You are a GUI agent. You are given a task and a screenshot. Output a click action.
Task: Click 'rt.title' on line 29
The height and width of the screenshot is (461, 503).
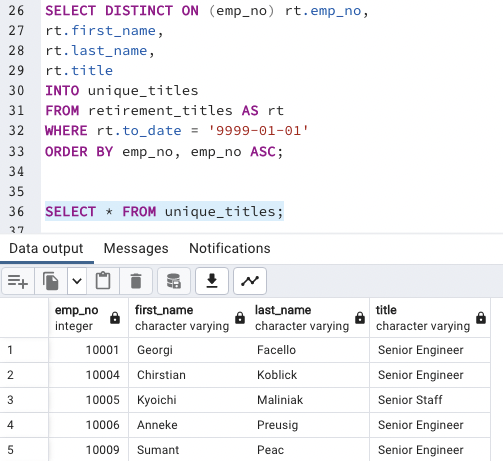point(79,71)
